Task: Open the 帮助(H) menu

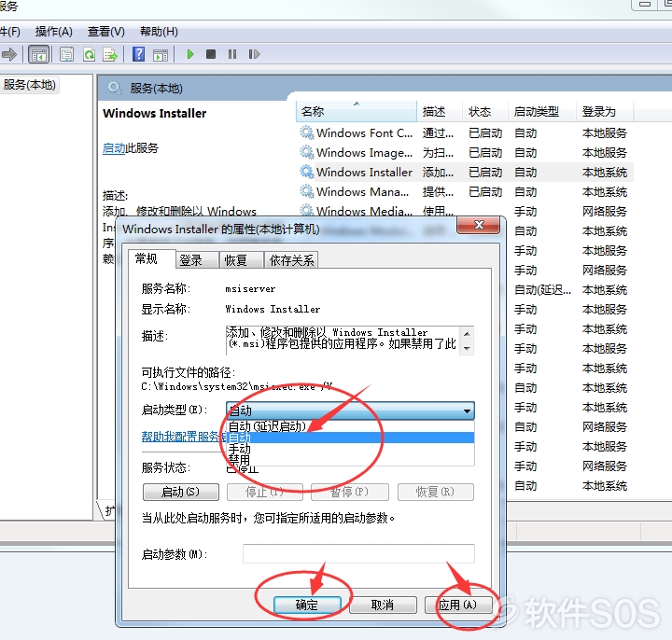Action: [x=159, y=32]
